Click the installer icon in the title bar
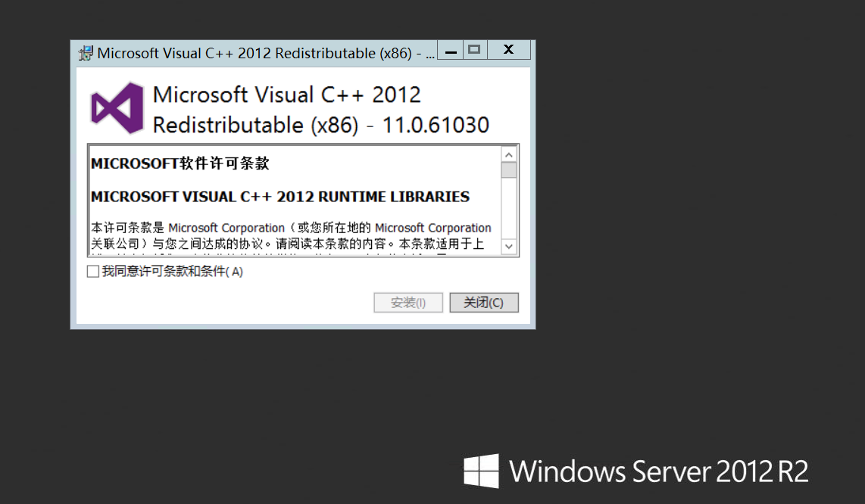The height and width of the screenshot is (504, 865). (x=86, y=53)
